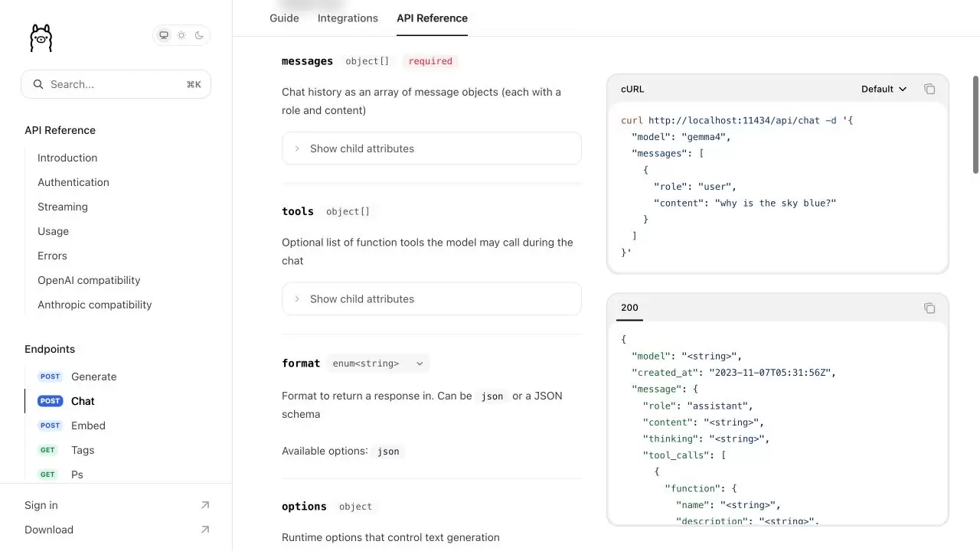Image resolution: width=980 pixels, height=551 pixels.
Task: Click the tools parameter name
Action: (x=298, y=211)
